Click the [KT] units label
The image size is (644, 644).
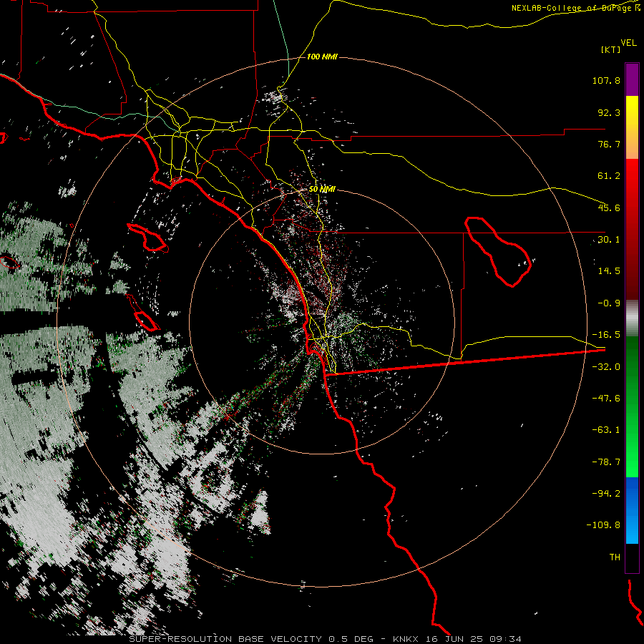[611, 49]
